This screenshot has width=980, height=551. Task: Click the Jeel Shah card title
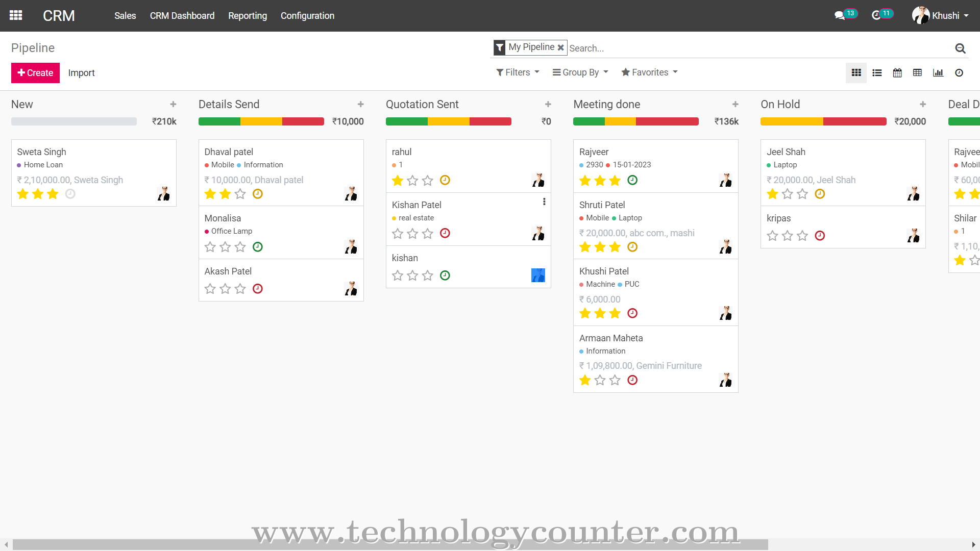pos(786,152)
